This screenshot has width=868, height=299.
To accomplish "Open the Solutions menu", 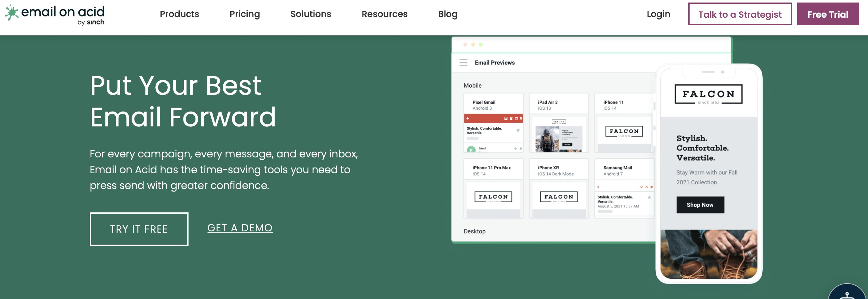I will (x=311, y=14).
